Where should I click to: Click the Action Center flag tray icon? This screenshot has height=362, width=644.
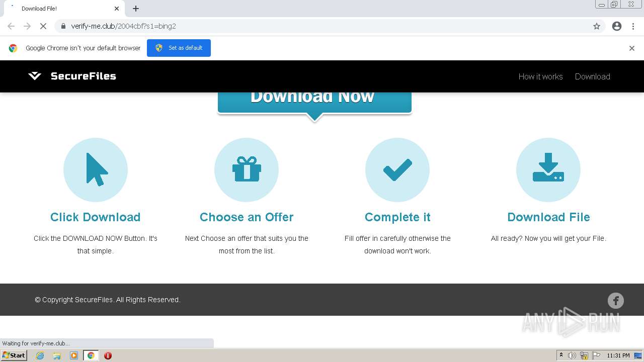596,355
